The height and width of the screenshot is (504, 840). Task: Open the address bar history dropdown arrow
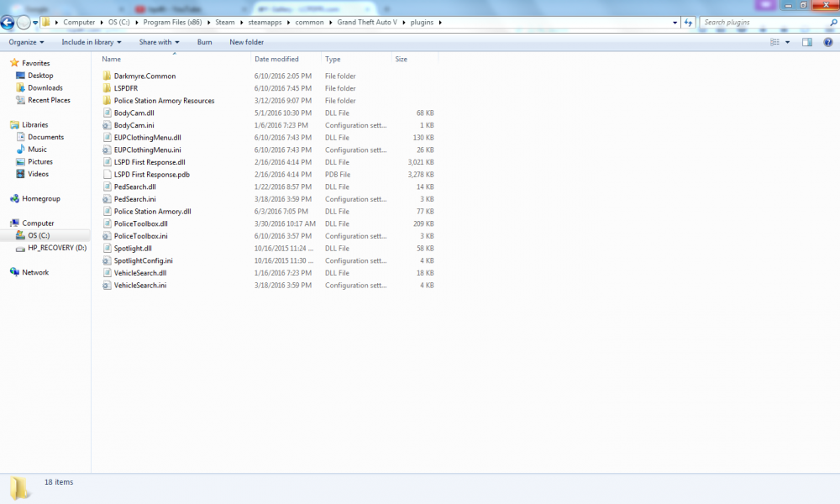[x=675, y=23]
